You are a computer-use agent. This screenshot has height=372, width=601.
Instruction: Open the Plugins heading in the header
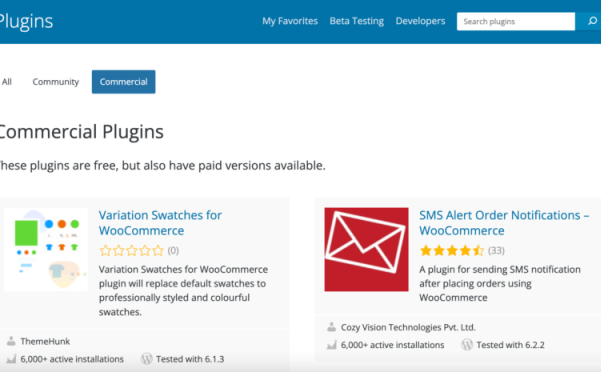[x=26, y=21]
